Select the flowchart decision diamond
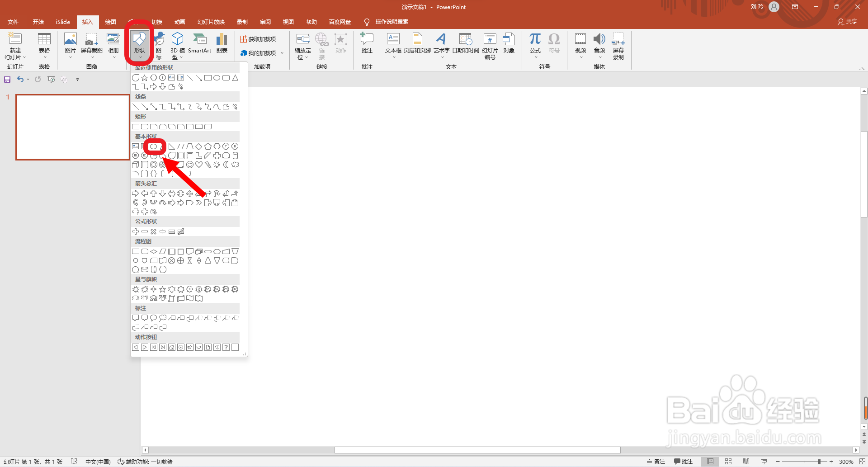The width and height of the screenshot is (868, 467). (154, 251)
